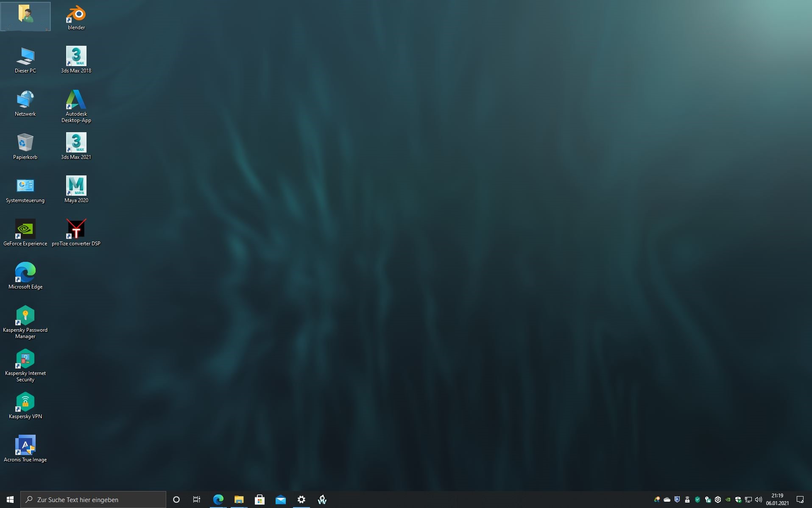
Task: Select the blender shortcut icon
Action: (x=76, y=18)
